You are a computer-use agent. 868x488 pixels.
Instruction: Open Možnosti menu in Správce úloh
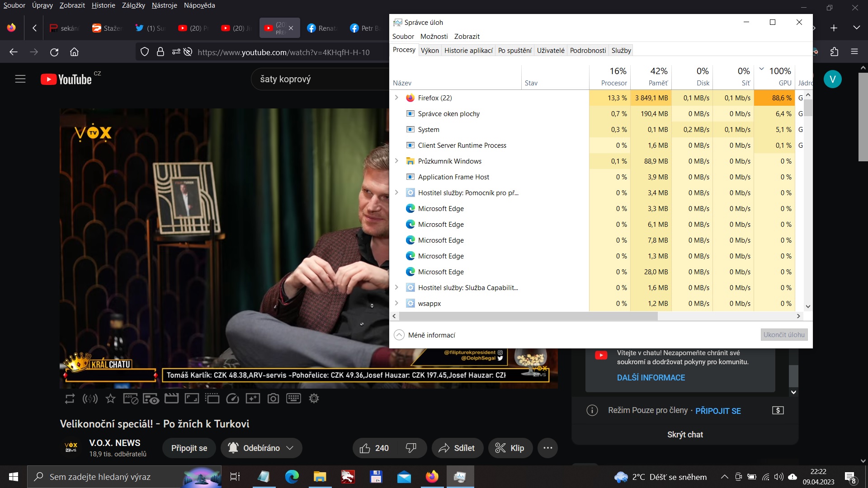pyautogui.click(x=434, y=36)
